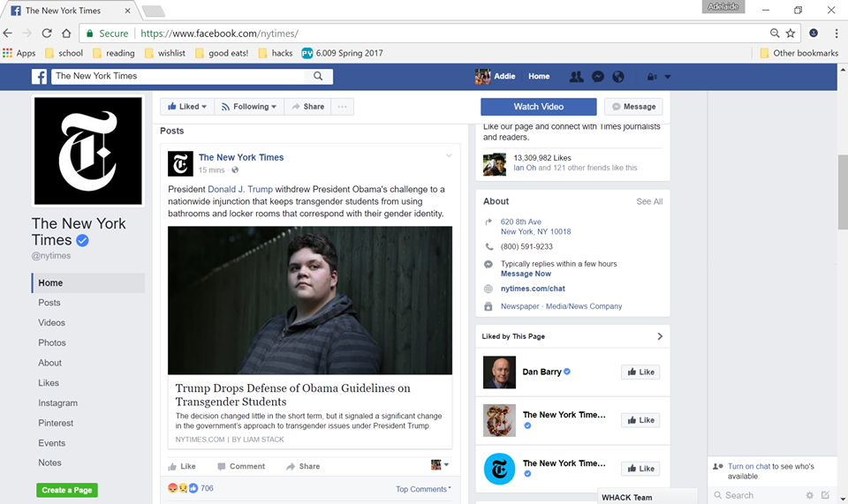Viewport: 848px width, 504px height.
Task: Click the browser home icon
Action: 66,33
